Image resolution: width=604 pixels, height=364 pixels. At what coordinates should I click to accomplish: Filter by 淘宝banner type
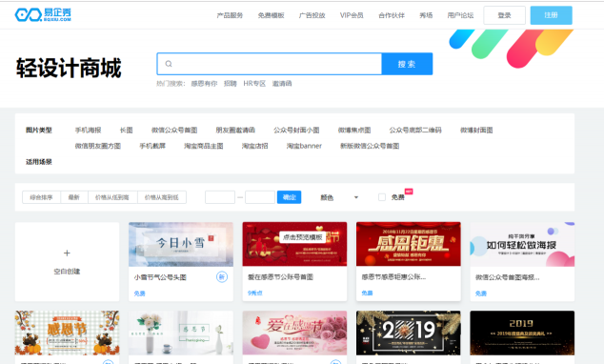click(x=304, y=146)
